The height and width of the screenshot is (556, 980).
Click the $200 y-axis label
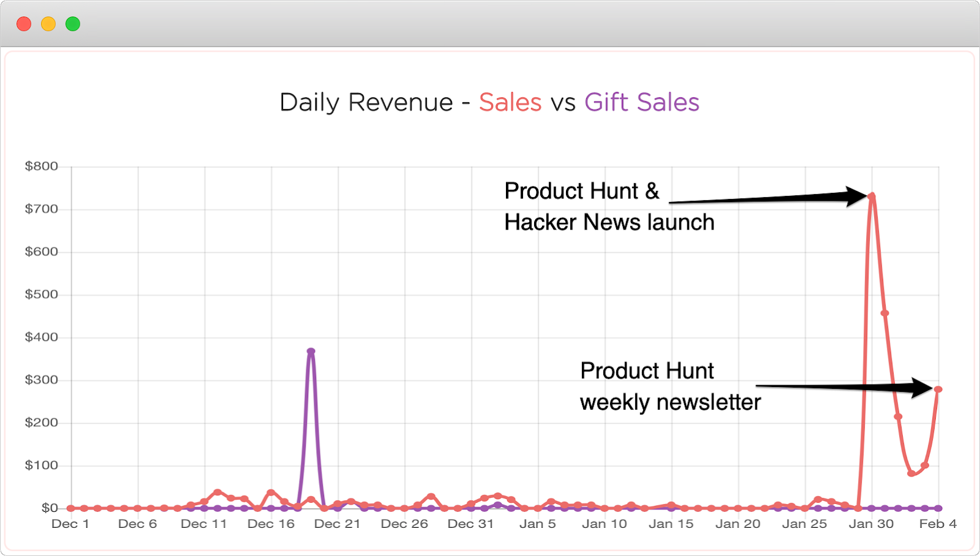pos(41,423)
